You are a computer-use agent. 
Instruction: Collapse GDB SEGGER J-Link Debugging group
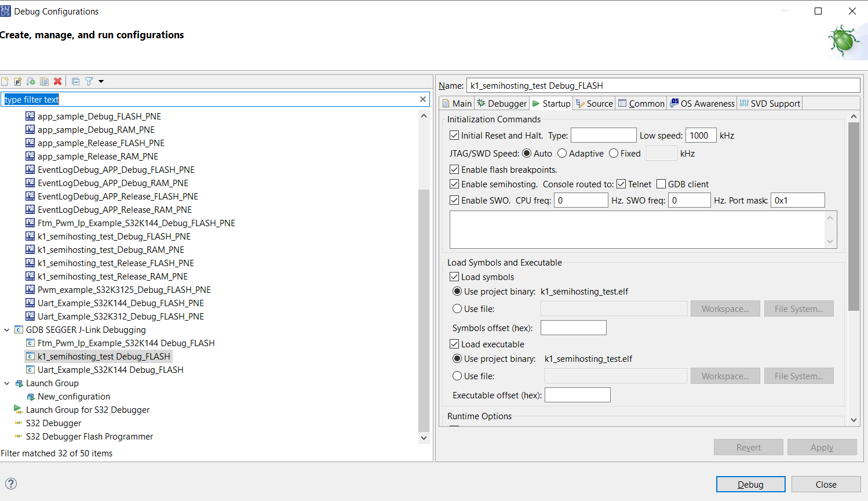[x=7, y=330]
